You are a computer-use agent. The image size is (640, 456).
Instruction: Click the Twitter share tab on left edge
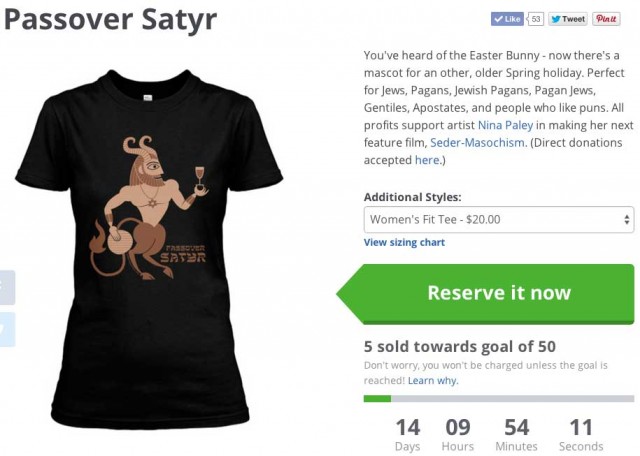pyautogui.click(x=7, y=329)
